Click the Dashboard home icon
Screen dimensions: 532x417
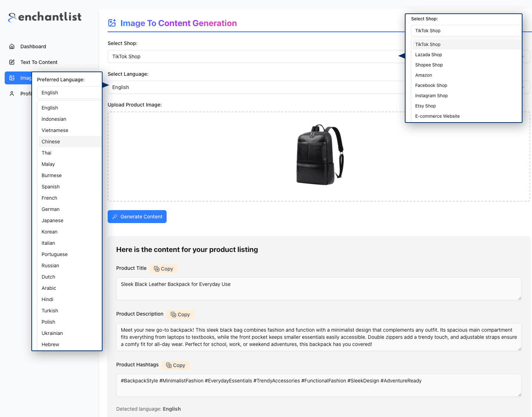(x=12, y=46)
